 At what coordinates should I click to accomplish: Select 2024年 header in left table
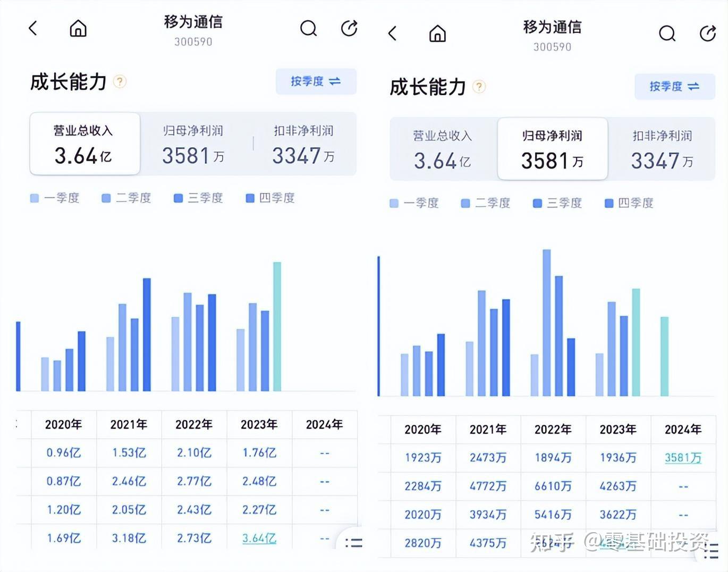click(x=324, y=424)
